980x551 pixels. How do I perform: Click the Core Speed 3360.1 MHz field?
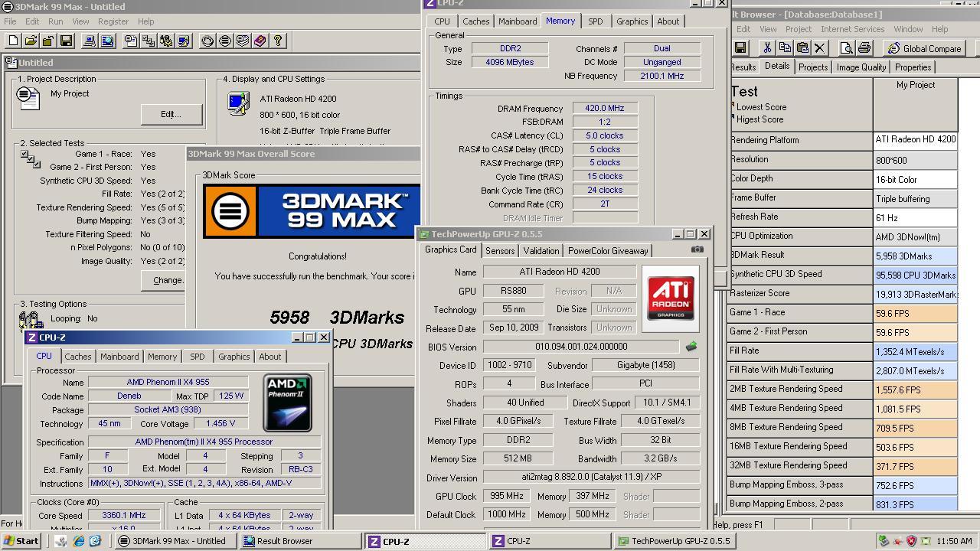123,516
